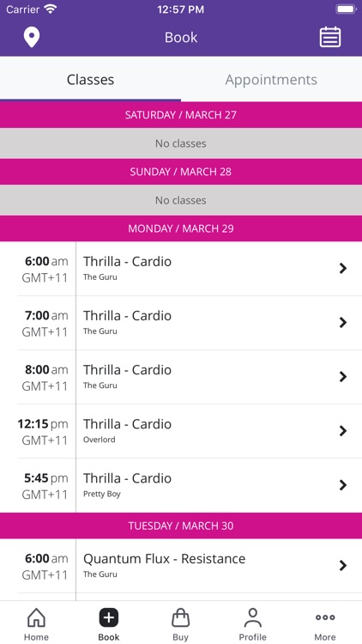
Task: Tap the More three-dots icon
Action: (325, 617)
